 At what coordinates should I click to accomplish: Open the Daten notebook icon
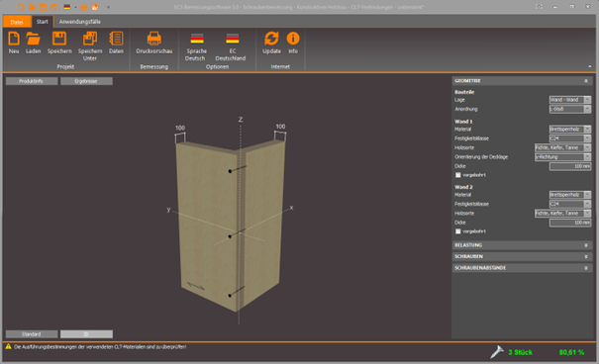[116, 39]
